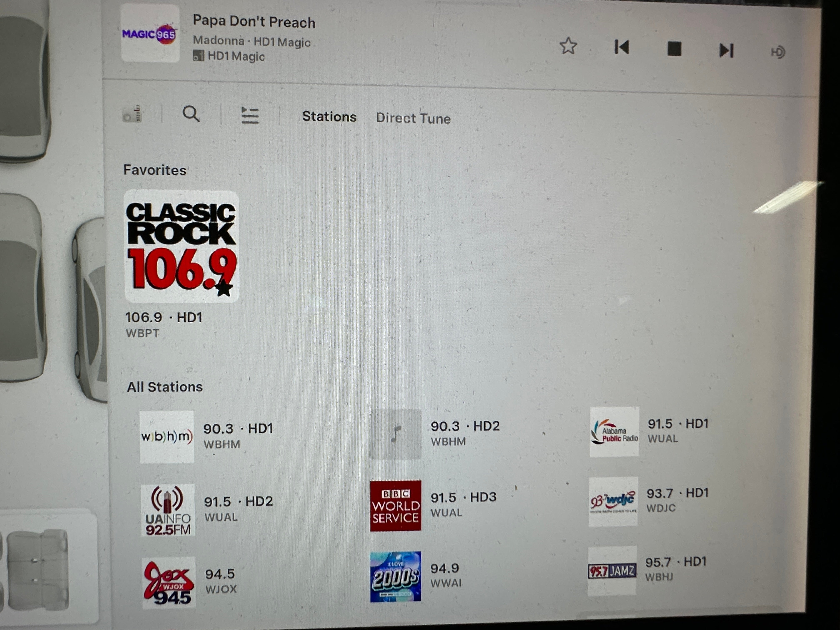This screenshot has width=840, height=630.
Task: Tune to Jox 94.5 logo
Action: (x=169, y=583)
